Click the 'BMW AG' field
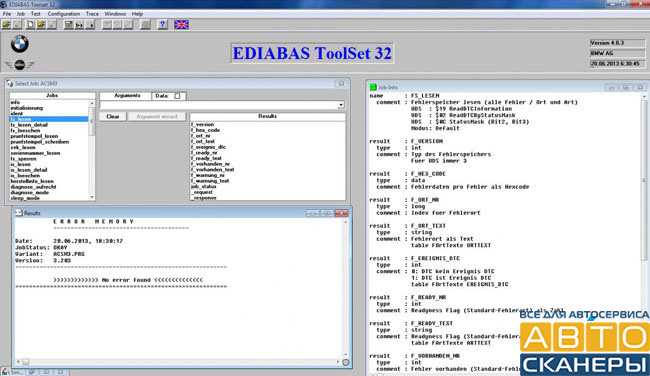Image resolution: width=650 pixels, height=376 pixels. (617, 53)
